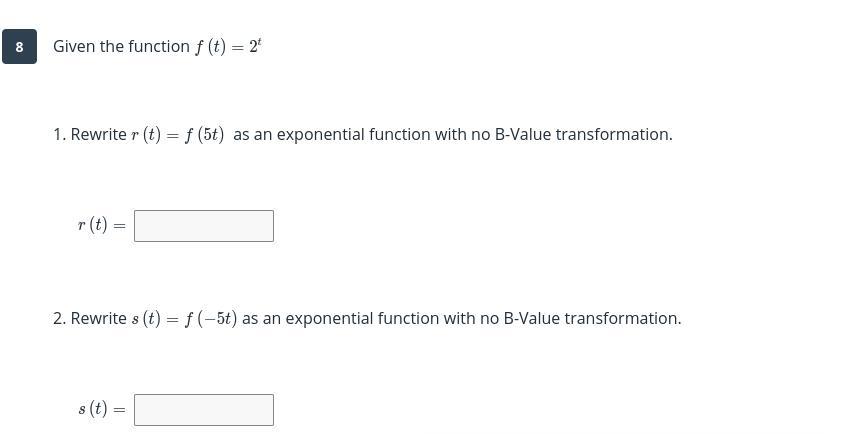
Task: Click the s(t) = f(−5t) expression
Action: tap(184, 319)
